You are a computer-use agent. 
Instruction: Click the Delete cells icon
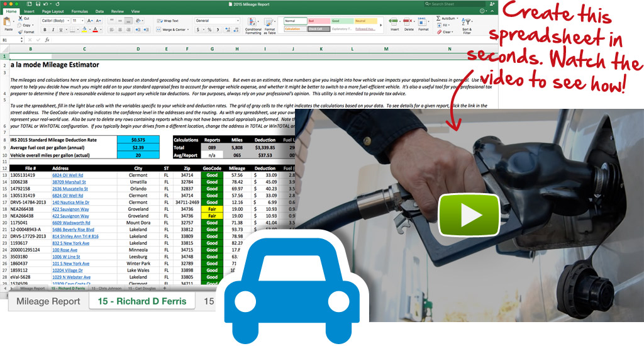[408, 22]
